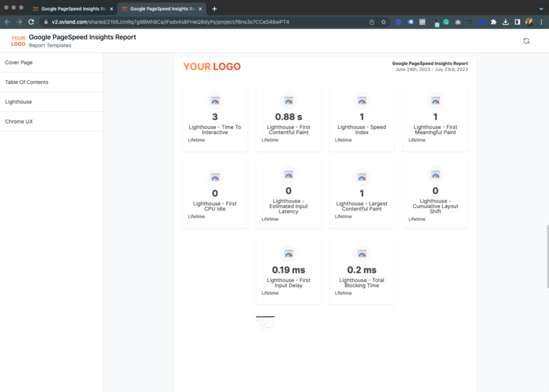Click the 0.19 ms value

click(x=288, y=270)
